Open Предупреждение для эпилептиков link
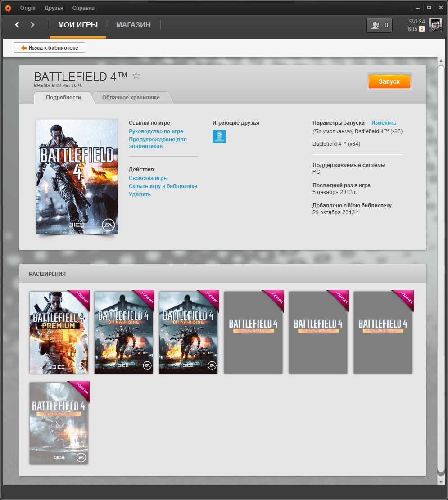The width and height of the screenshot is (448, 500). (158, 143)
